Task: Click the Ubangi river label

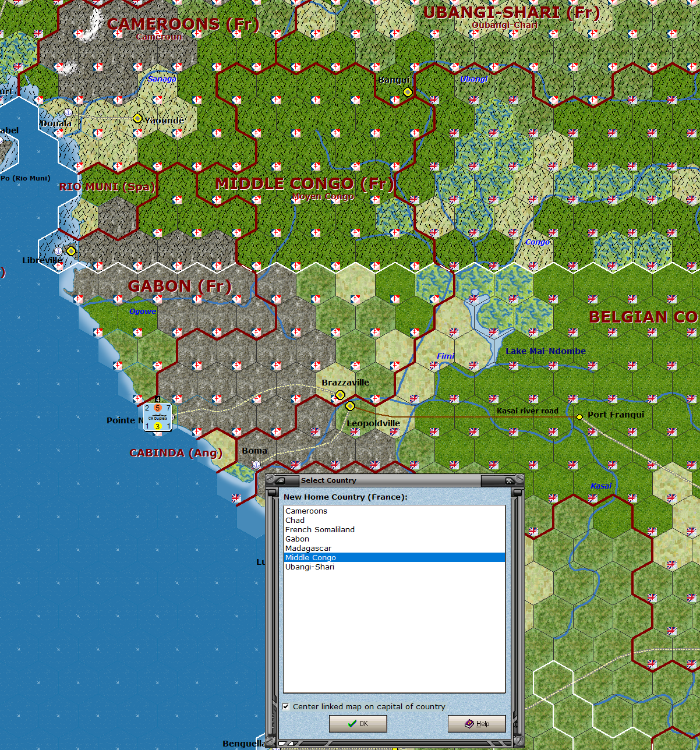Action: (x=474, y=79)
